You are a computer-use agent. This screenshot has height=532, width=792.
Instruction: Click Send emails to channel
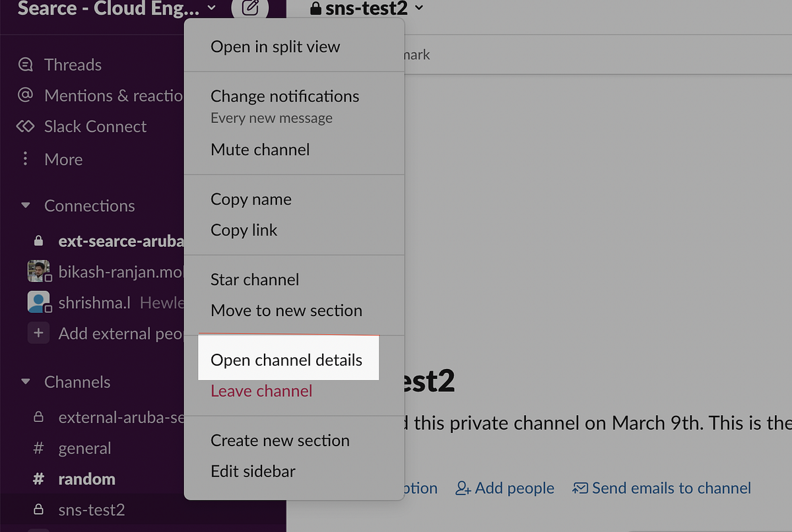click(669, 488)
